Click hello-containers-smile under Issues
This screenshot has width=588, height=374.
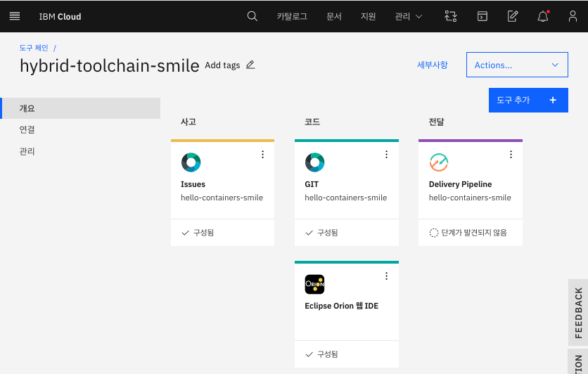point(222,198)
